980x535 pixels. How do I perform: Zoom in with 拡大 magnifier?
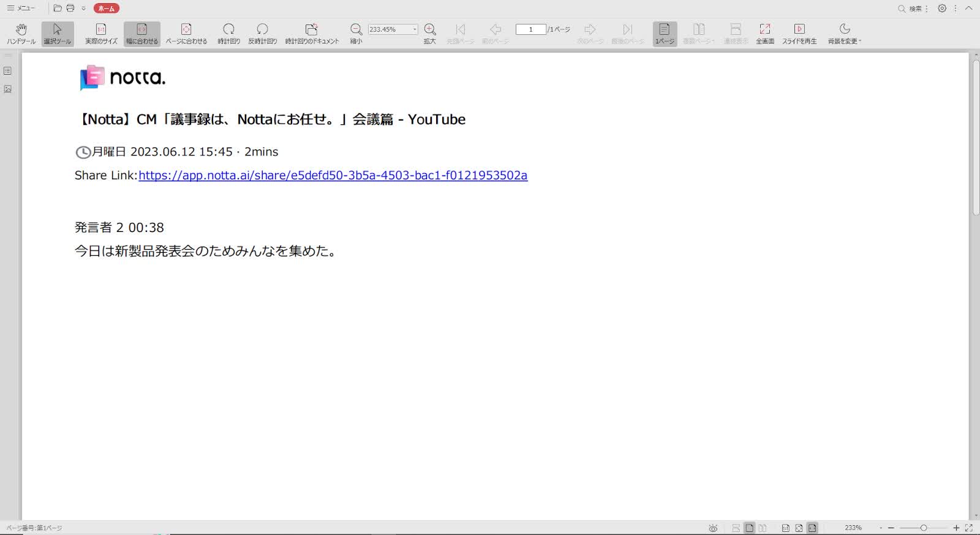(430, 34)
